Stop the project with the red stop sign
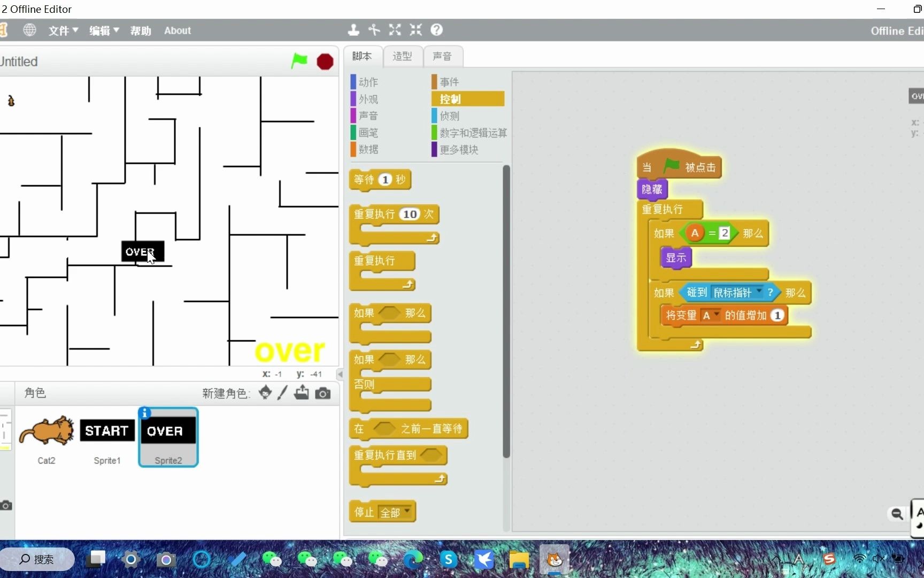Screen dimensions: 924x578 point(325,62)
